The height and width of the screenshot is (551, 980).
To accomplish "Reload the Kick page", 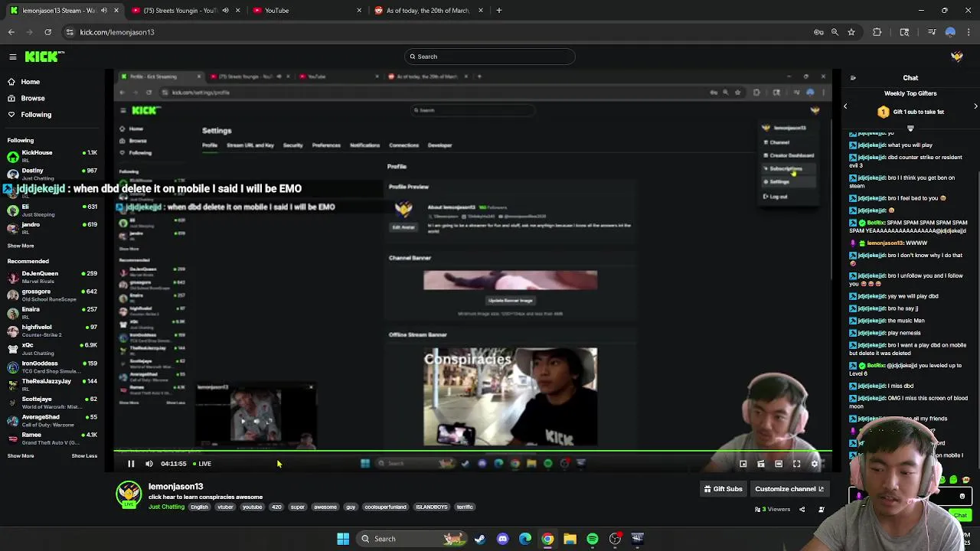I will point(47,32).
